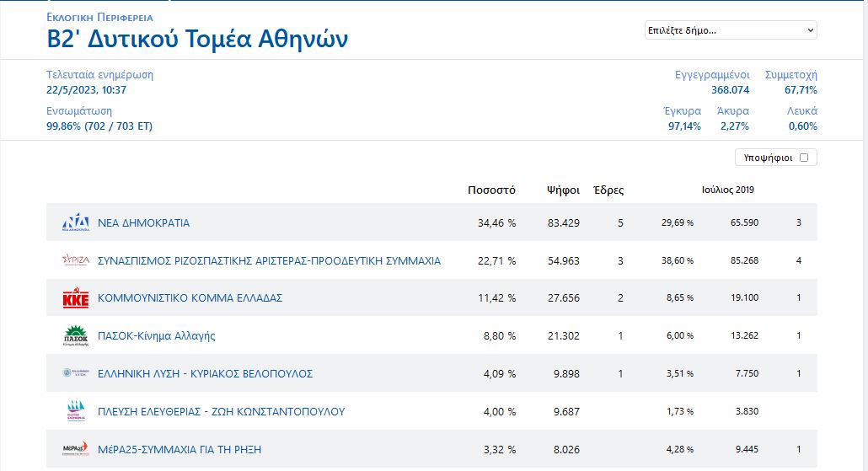Click the Ελληνική Λύση party logo
Screen dimensions: 868x471
pos(76,373)
